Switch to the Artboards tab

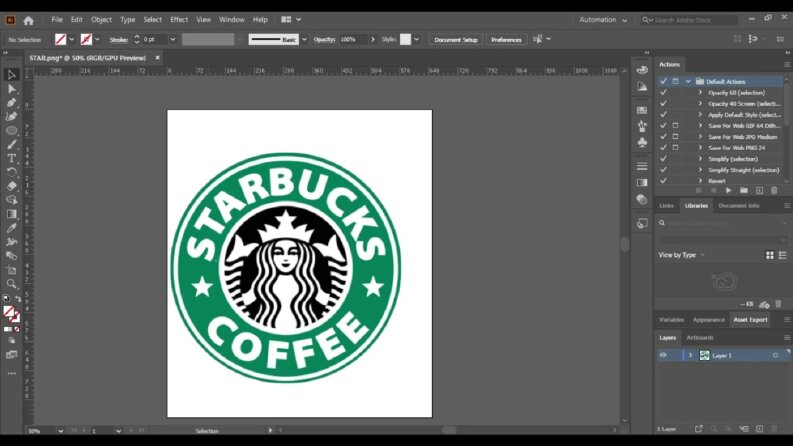pos(700,338)
